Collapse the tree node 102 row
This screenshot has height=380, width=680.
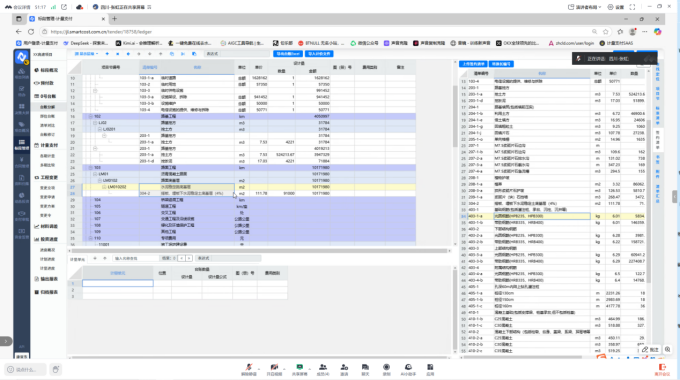[90, 116]
